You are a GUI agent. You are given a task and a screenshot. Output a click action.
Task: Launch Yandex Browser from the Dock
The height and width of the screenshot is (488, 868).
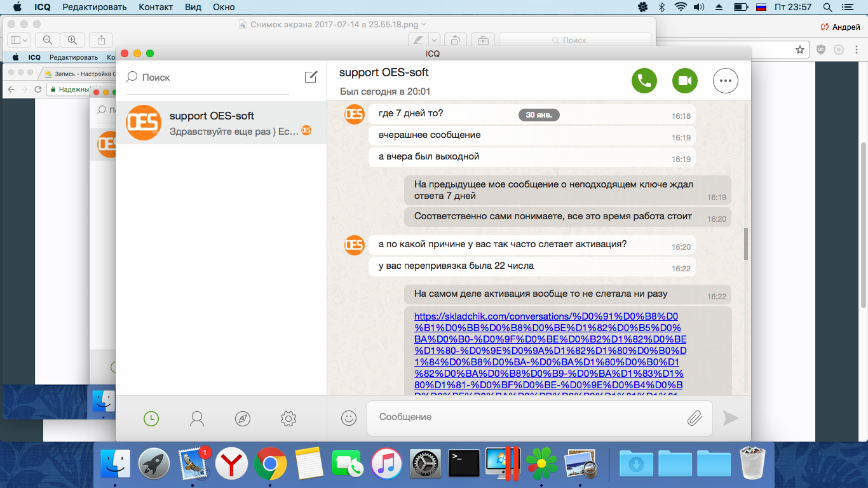click(x=231, y=464)
